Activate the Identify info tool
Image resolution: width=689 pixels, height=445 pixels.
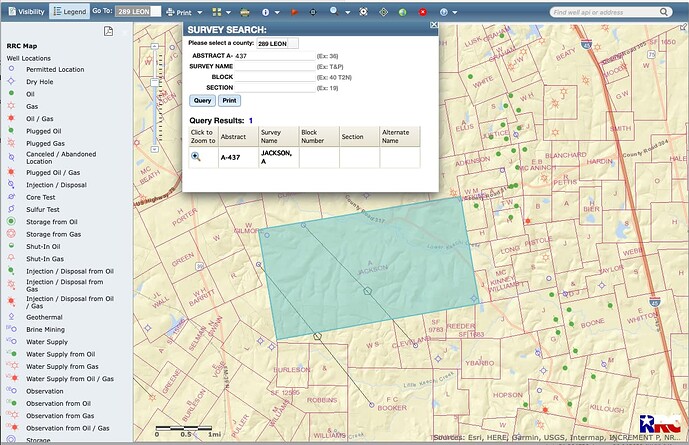tap(265, 12)
